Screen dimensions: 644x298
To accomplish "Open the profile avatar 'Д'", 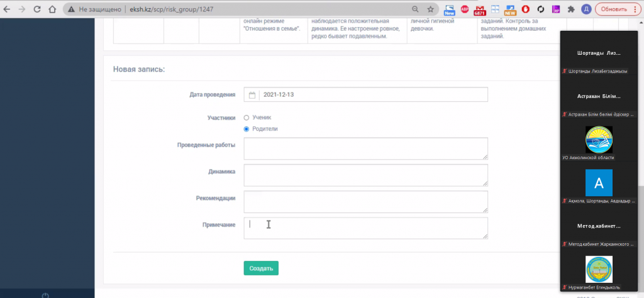I will [x=587, y=9].
